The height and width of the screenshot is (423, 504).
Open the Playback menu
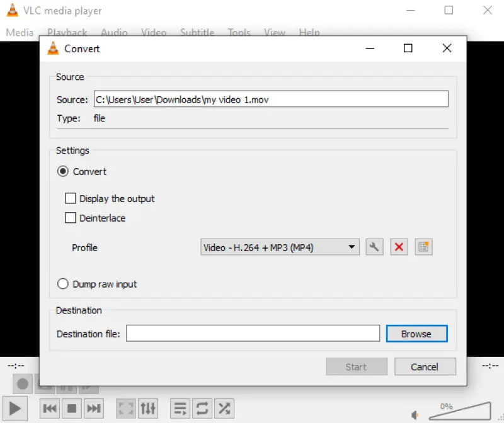pos(67,32)
